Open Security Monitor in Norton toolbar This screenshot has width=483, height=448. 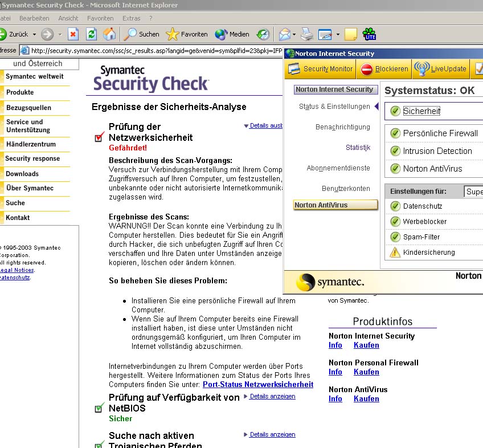click(320, 69)
